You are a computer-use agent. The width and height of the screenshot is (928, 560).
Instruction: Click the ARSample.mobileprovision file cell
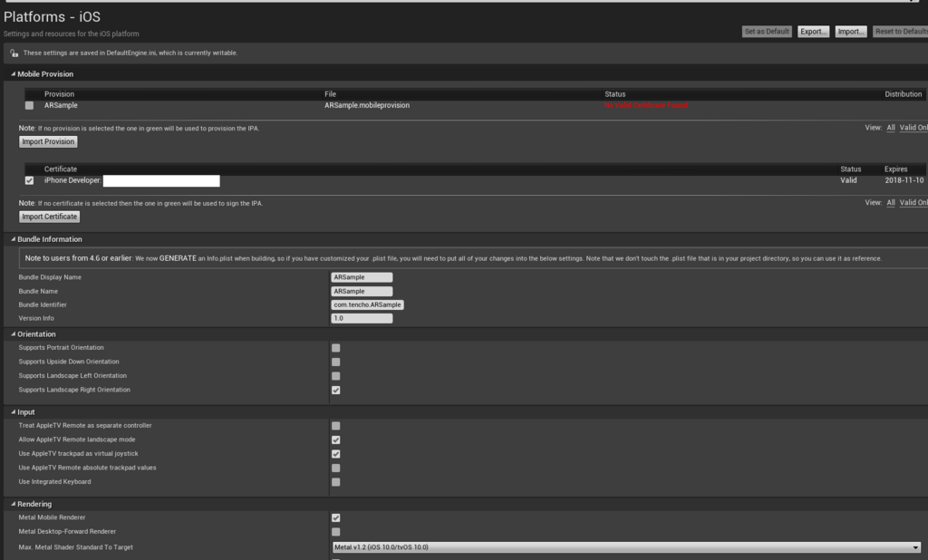367,105
